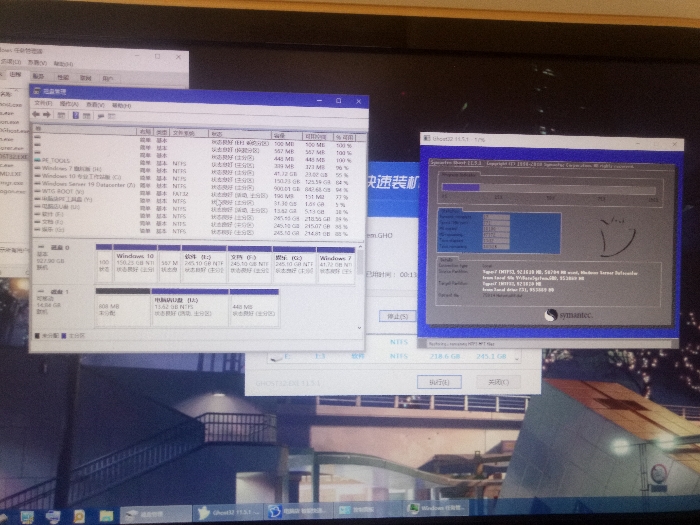The height and width of the screenshot is (525, 700).
Task: Switch to Ghost32 11.5.1 taskbar button
Action: click(x=225, y=513)
